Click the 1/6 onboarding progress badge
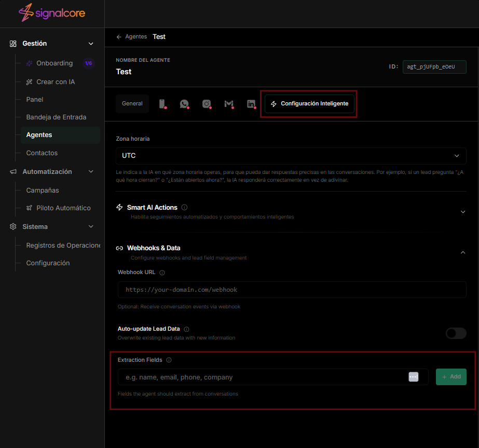This screenshot has width=479, height=448. pos(89,63)
